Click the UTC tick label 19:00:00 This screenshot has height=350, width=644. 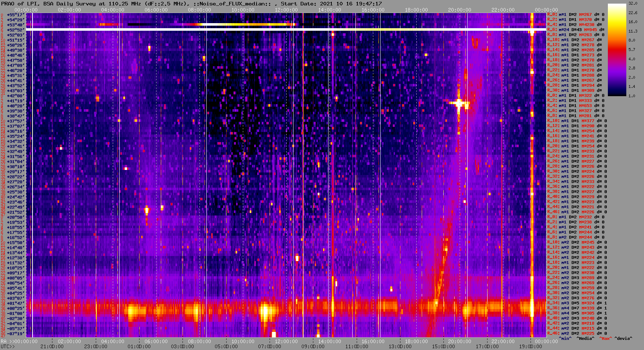coord(531,347)
